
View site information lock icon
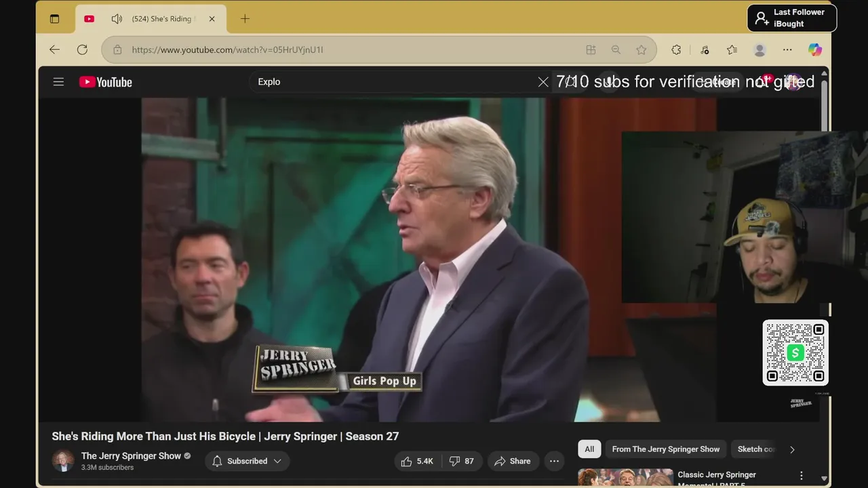click(117, 49)
